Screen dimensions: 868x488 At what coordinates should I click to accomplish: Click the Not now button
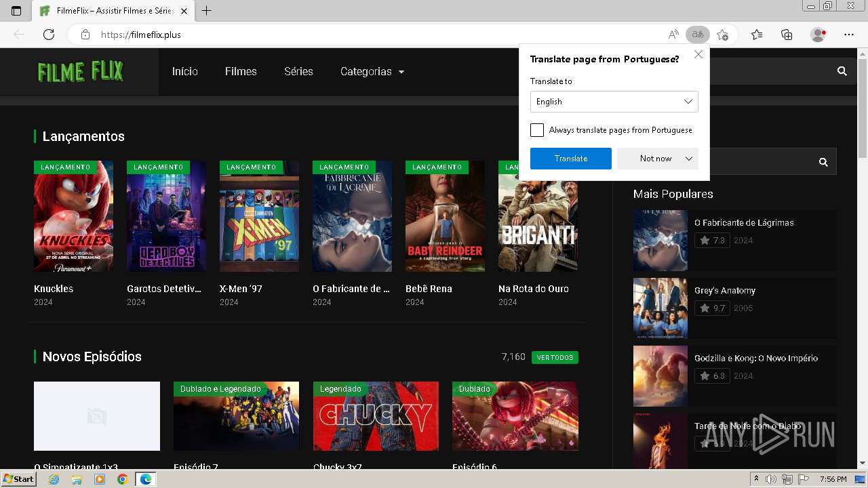coord(656,159)
